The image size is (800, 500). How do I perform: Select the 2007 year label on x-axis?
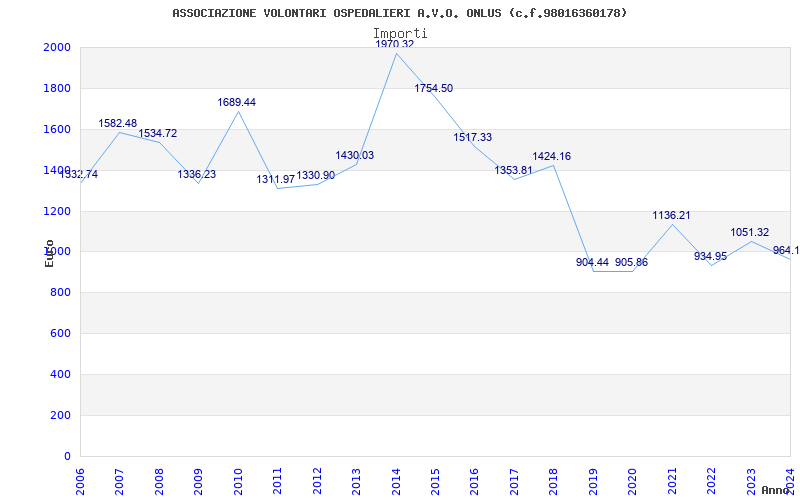pyautogui.click(x=119, y=482)
